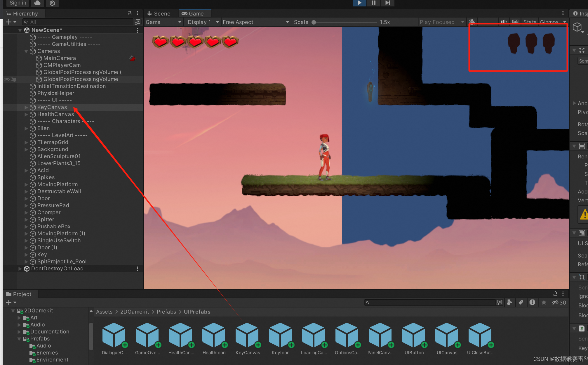Click the Sign in button

18,3
